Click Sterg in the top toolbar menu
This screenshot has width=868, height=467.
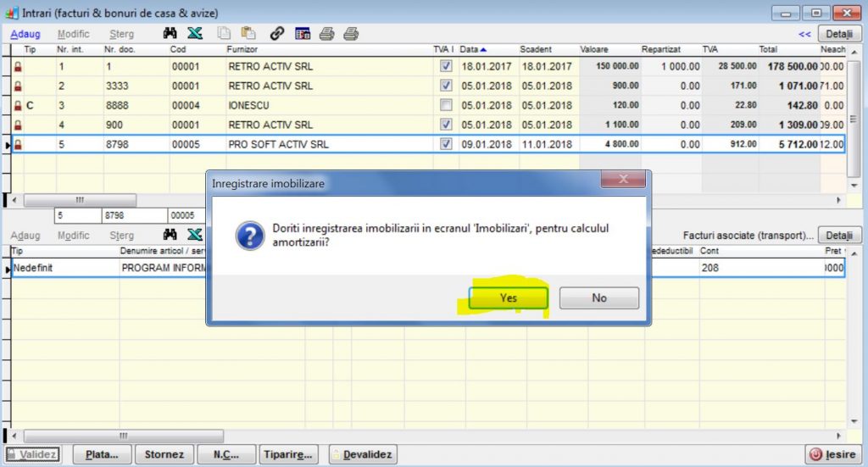pos(121,35)
